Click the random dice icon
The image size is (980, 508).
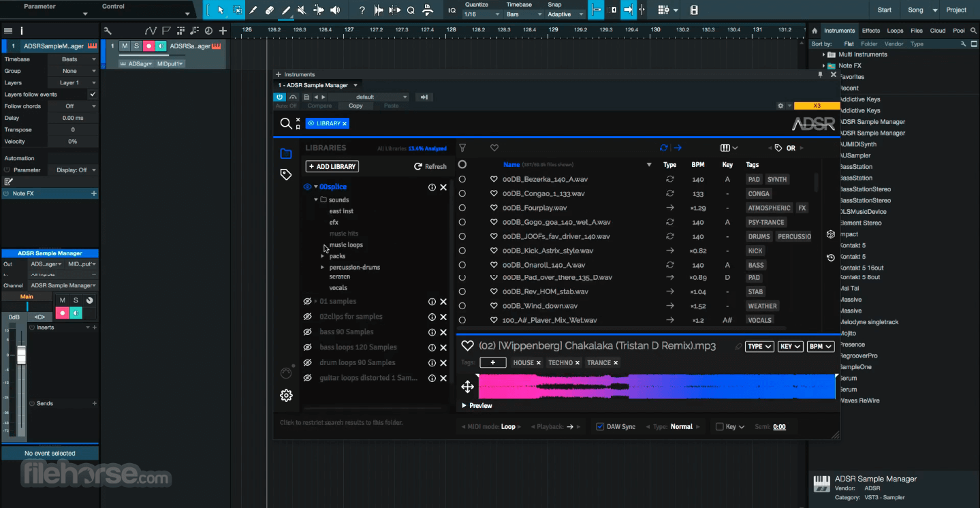click(831, 234)
